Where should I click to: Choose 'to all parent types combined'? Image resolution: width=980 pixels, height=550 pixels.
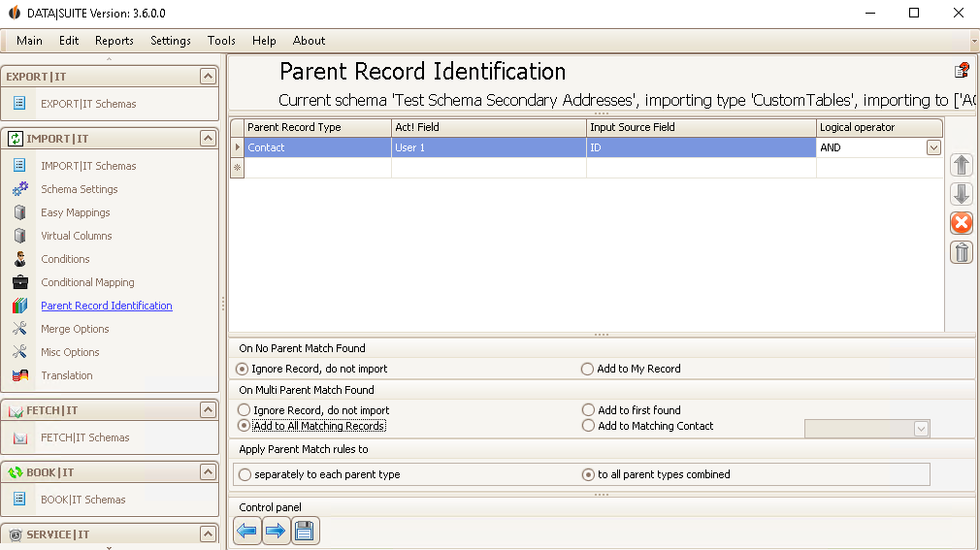[588, 474]
